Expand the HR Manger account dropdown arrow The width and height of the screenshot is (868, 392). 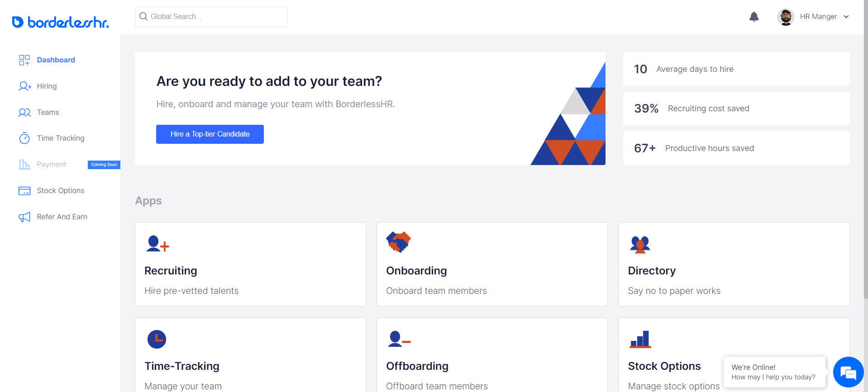846,17
